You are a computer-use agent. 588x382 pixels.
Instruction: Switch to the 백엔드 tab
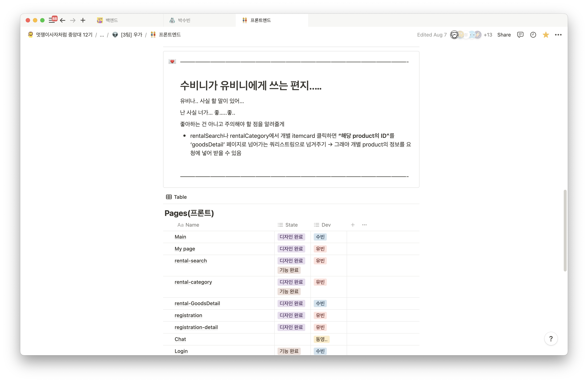112,20
